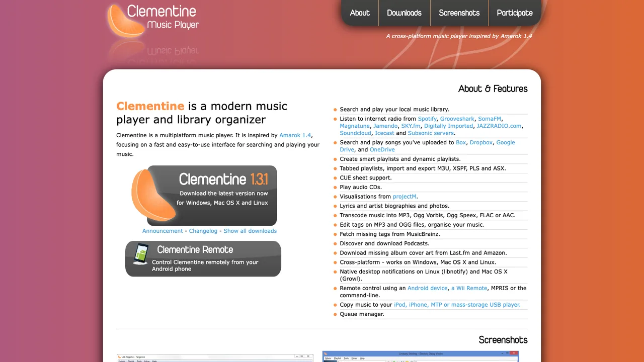Viewport: 644px width, 362px height.
Task: Follow the Amarok 1.4 link
Action: click(295, 135)
